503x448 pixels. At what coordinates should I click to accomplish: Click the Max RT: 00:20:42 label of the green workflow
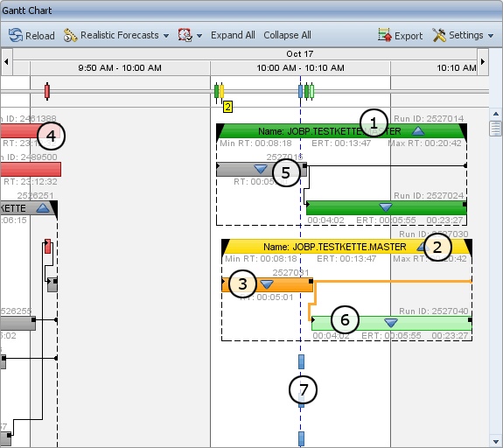pos(425,143)
